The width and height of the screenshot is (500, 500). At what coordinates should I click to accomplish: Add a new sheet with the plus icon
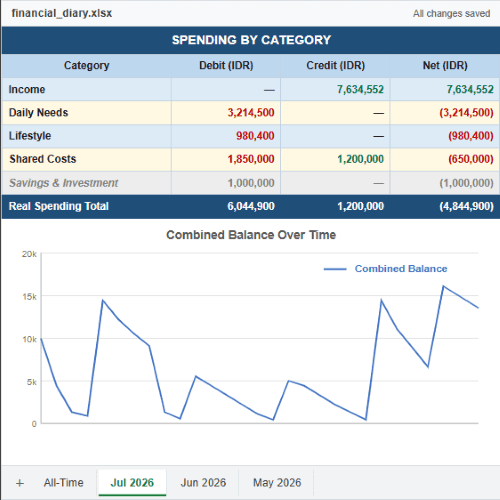click(20, 483)
